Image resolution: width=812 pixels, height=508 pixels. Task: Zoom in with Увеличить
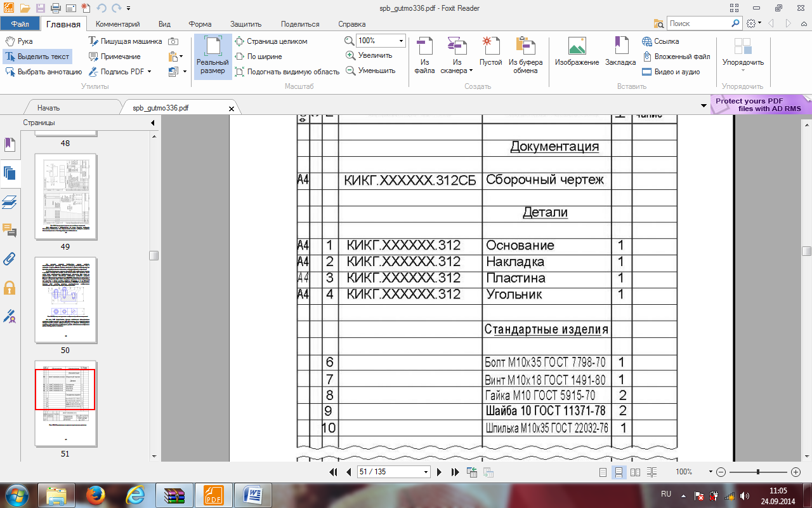tap(369, 55)
